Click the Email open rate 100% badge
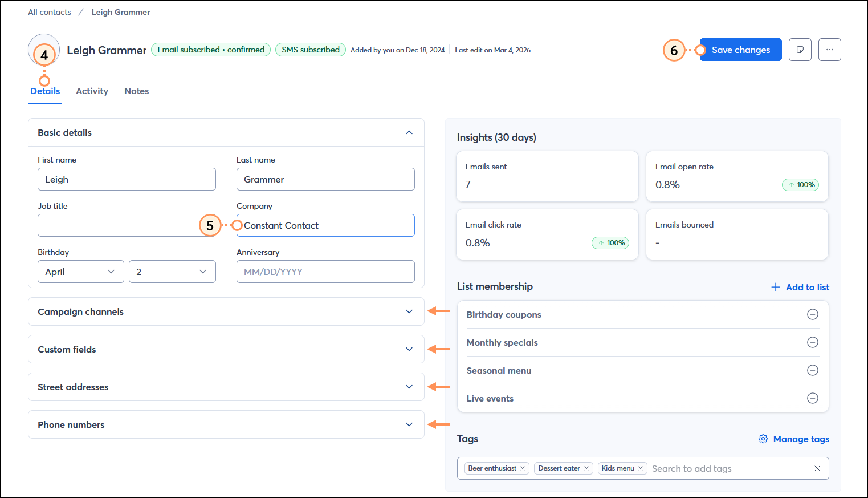The width and height of the screenshot is (868, 498). [x=800, y=184]
